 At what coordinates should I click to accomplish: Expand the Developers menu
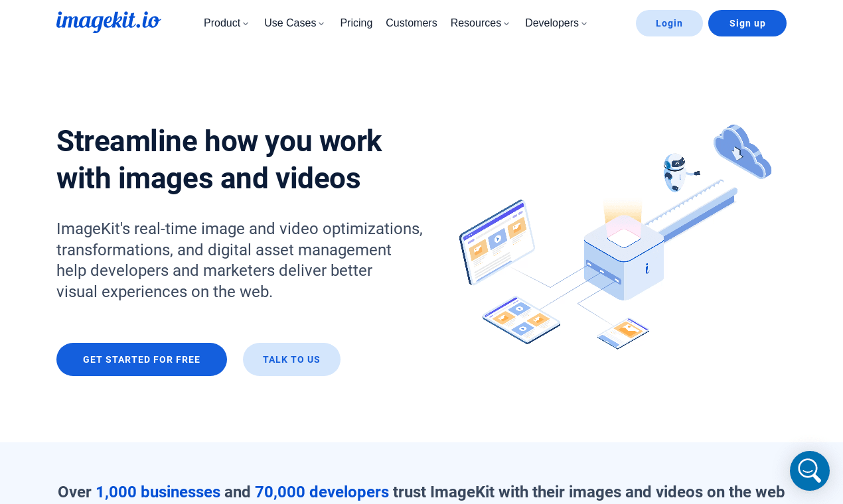click(x=556, y=23)
